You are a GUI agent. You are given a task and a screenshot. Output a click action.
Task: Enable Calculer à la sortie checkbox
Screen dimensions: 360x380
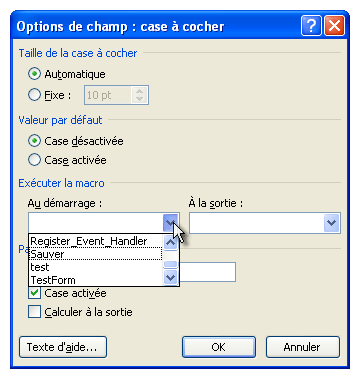pyautogui.click(x=34, y=312)
